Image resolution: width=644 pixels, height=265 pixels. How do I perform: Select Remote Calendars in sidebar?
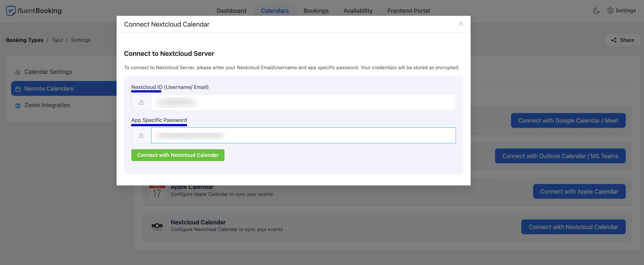coord(64,88)
